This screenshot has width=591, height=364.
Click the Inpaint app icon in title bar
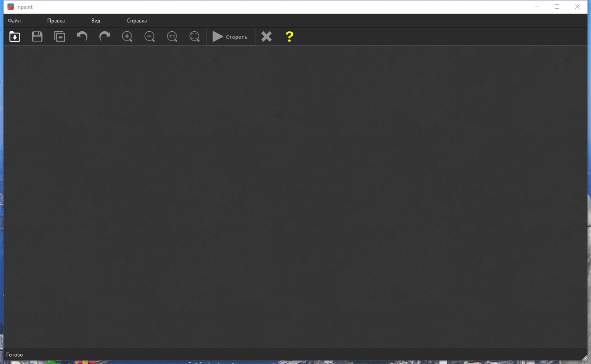tap(11, 7)
